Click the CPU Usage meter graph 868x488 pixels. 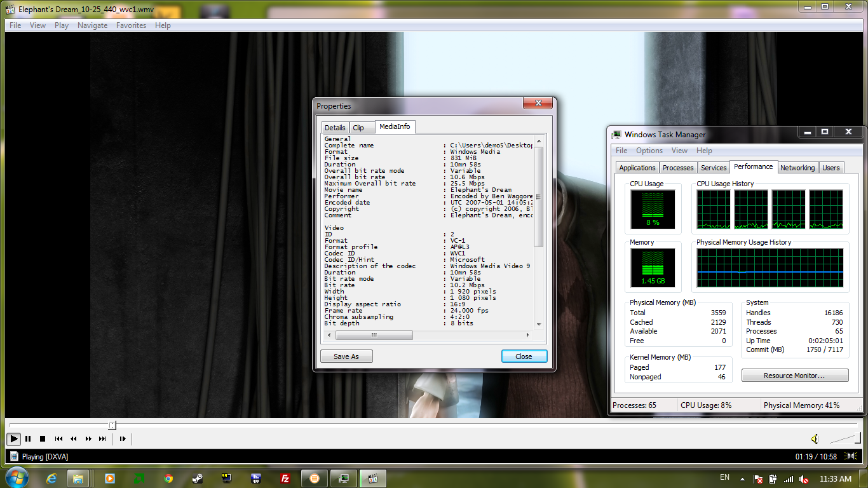tap(653, 209)
